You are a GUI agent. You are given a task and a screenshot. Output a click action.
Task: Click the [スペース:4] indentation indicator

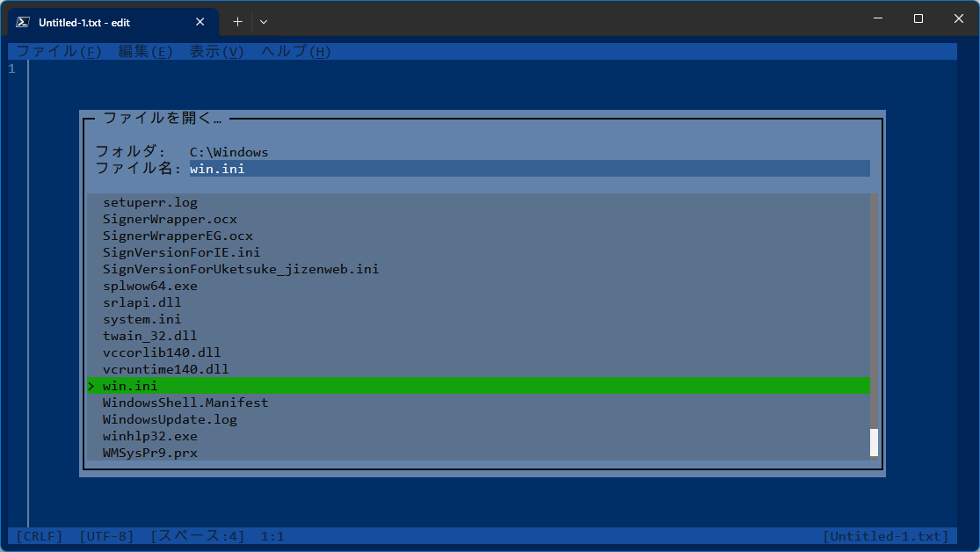198,536
